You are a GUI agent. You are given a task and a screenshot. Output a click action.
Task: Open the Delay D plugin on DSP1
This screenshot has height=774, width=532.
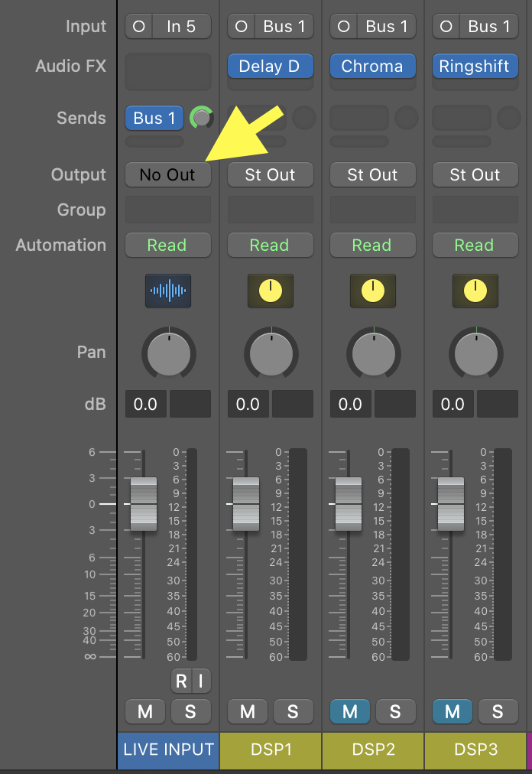pyautogui.click(x=270, y=67)
